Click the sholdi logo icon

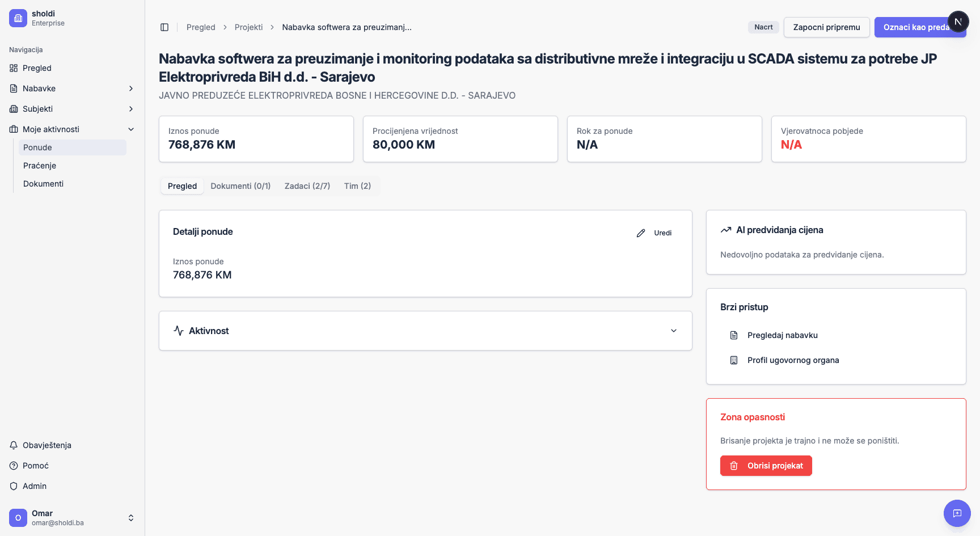[x=18, y=18]
